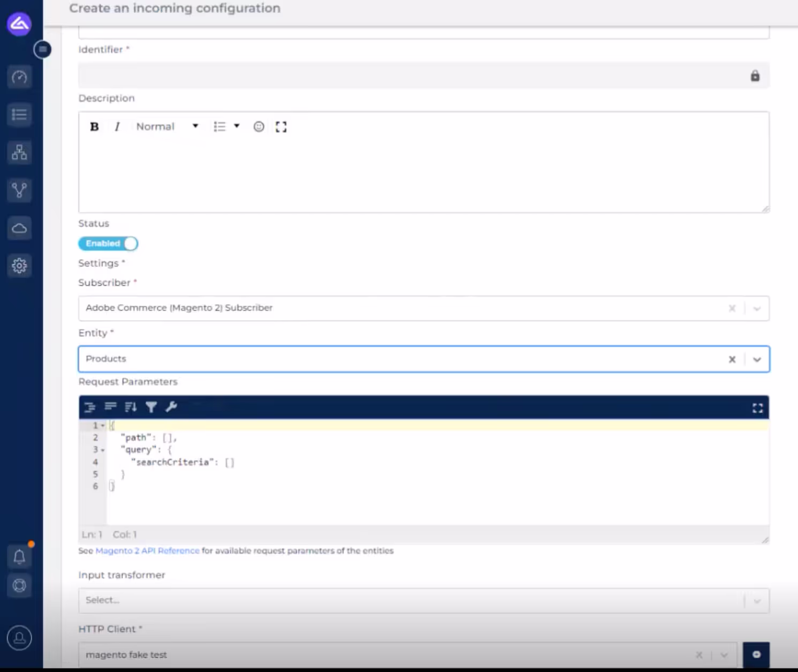Expand the Entity dropdown
Image resolution: width=798 pixels, height=672 pixels.
click(x=757, y=359)
